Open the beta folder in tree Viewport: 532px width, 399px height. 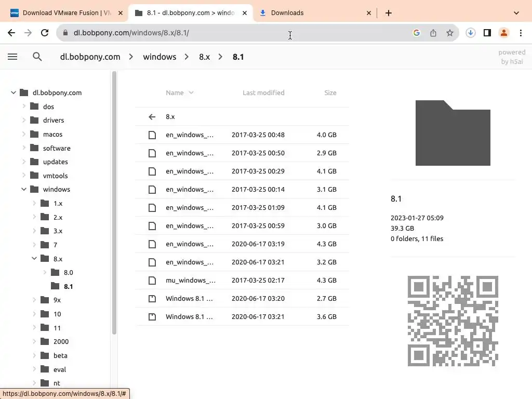click(60, 355)
